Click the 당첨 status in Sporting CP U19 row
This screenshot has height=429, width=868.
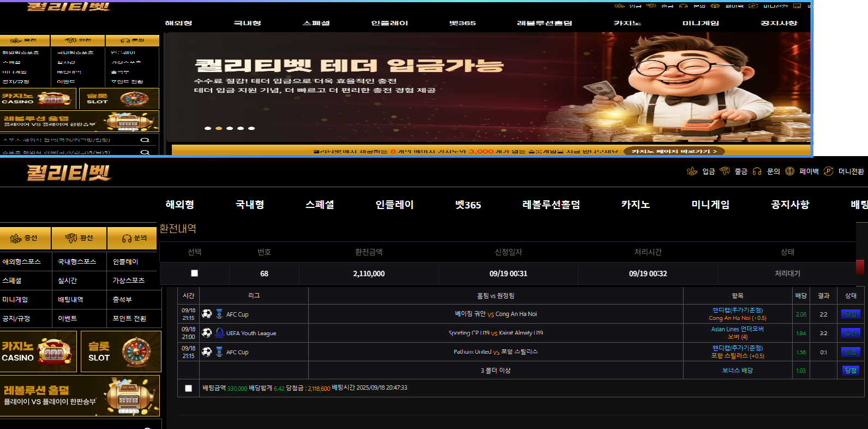(x=851, y=333)
